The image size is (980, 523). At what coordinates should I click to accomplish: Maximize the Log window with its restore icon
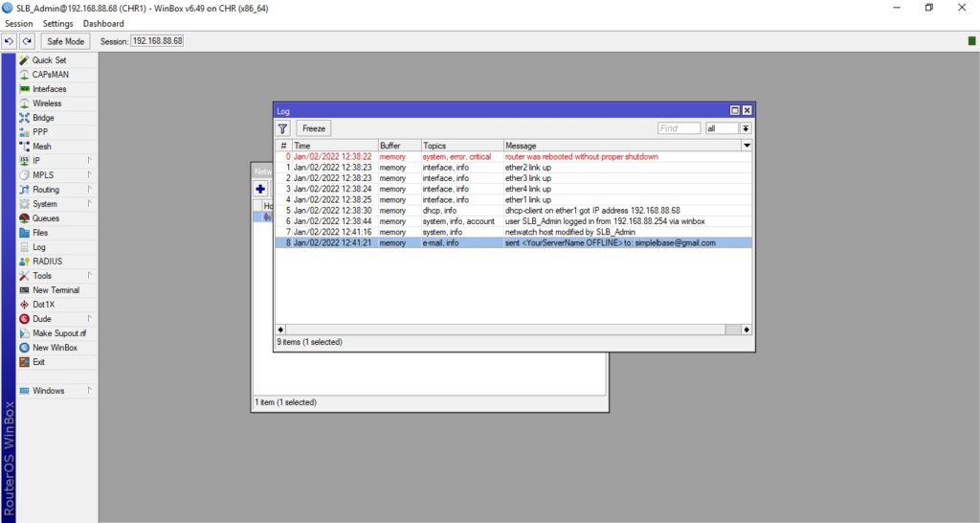point(735,111)
